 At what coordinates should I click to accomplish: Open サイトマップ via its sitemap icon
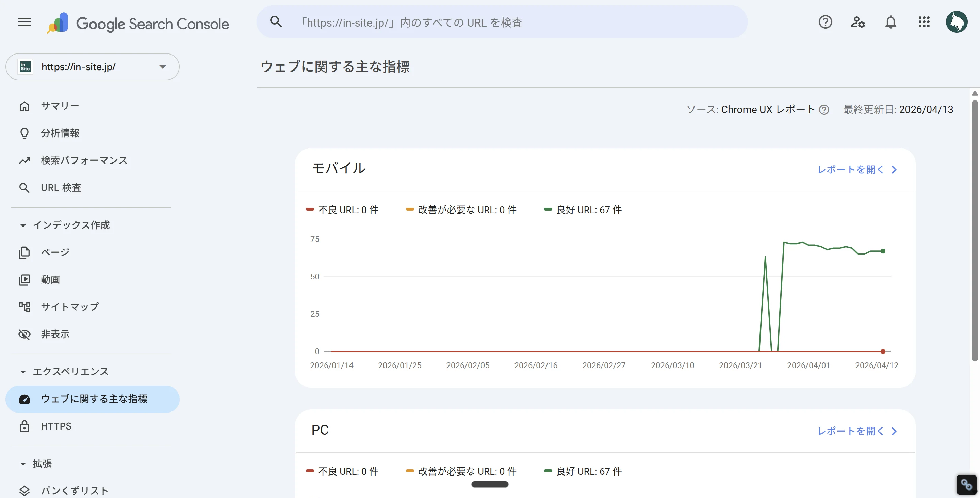click(24, 307)
